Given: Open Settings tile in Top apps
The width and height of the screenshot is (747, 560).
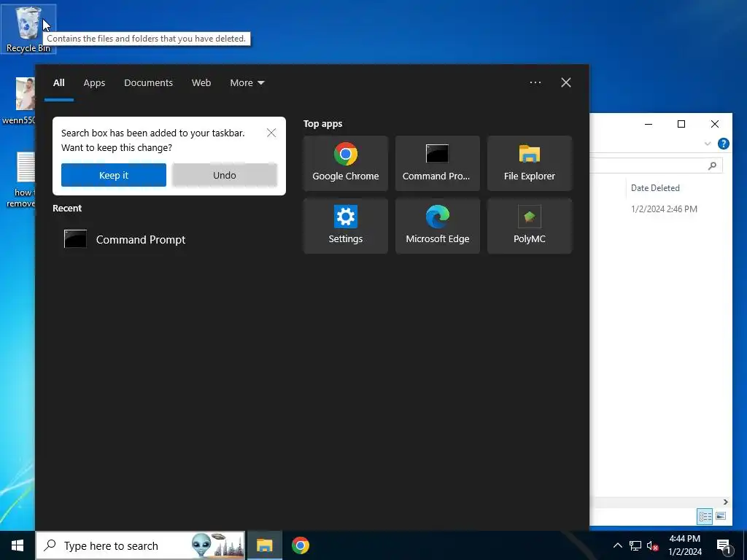Looking at the screenshot, I should click(x=345, y=226).
